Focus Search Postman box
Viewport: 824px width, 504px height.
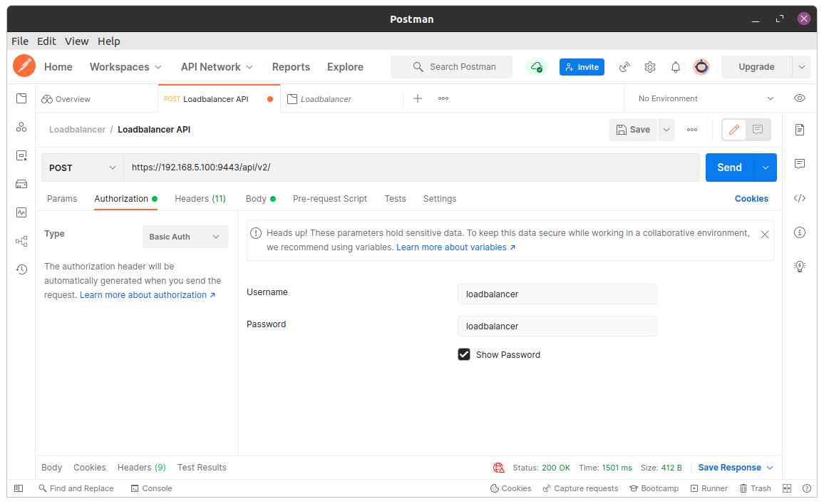coord(451,67)
